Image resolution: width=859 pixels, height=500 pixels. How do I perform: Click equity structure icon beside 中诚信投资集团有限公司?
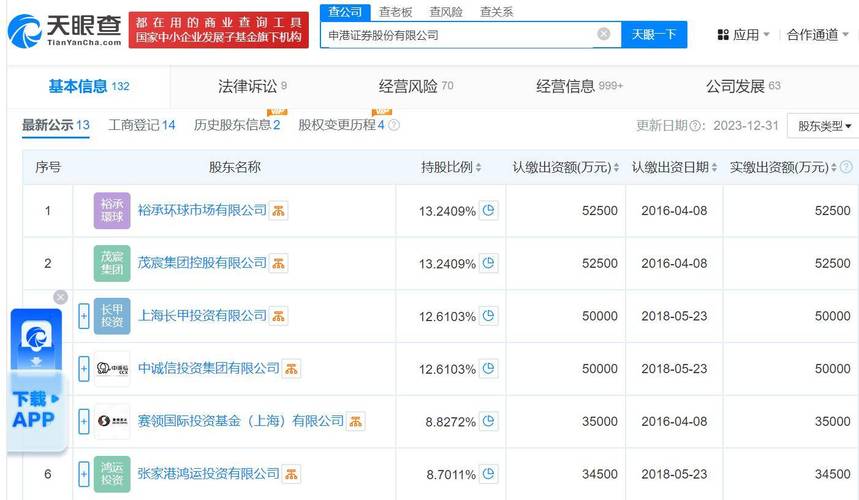292,369
